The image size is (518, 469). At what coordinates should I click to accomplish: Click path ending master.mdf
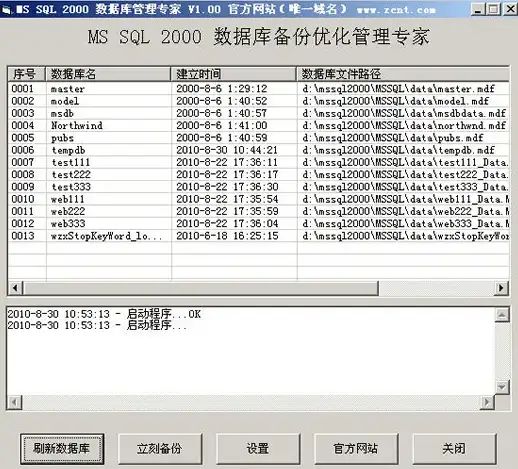[398, 89]
